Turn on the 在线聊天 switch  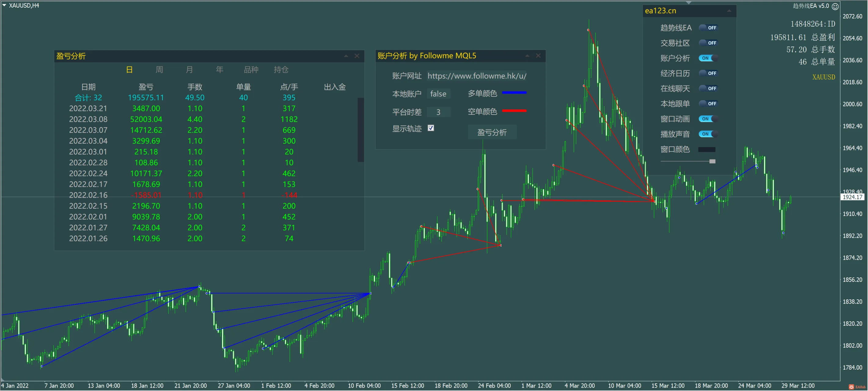coord(708,88)
